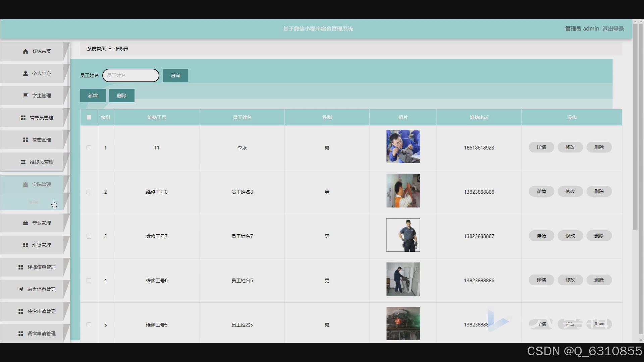Click the grid icon beside 辅导员管理

[23, 118]
